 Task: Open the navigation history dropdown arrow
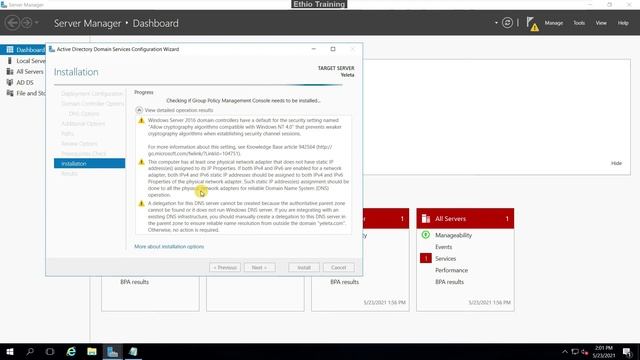[x=37, y=23]
